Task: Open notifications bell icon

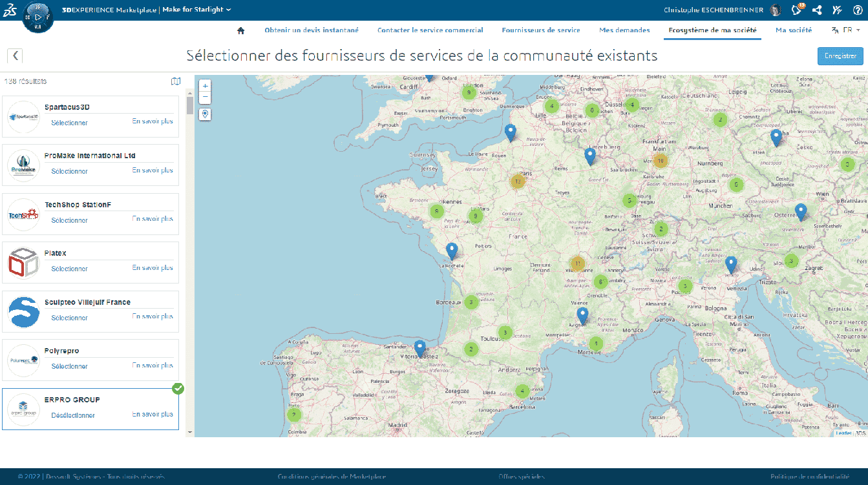Action: coord(797,10)
